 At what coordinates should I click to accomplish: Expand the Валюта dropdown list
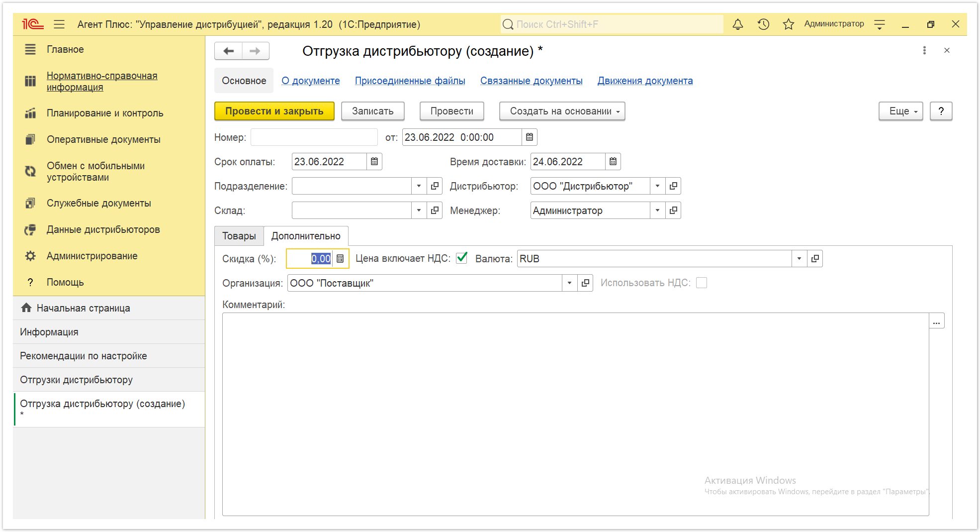click(799, 259)
